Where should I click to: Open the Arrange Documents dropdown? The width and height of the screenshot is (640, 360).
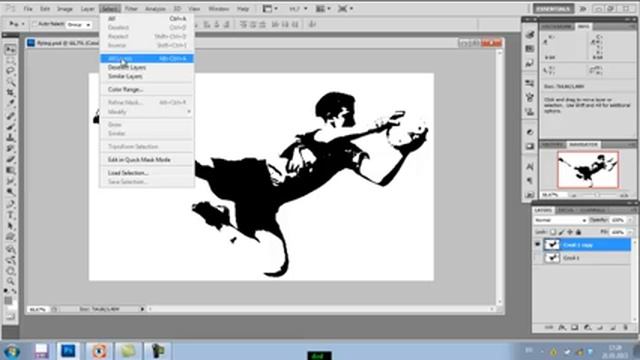click(x=323, y=9)
